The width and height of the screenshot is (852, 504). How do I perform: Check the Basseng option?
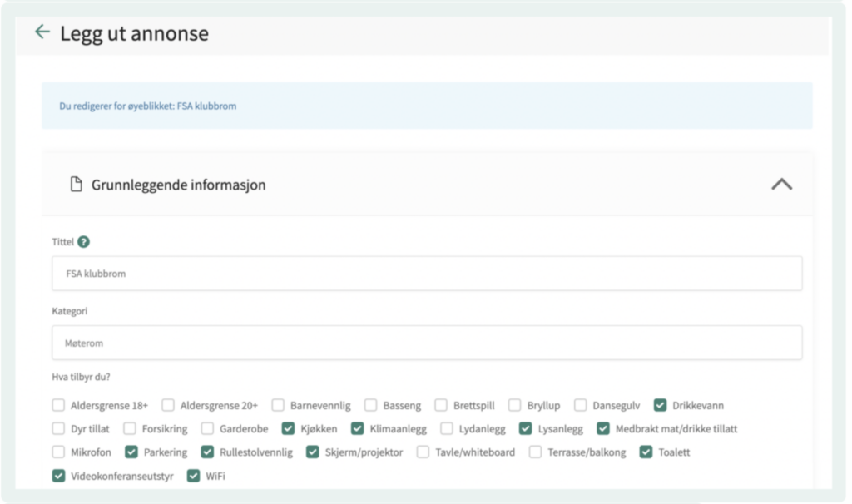pos(371,406)
